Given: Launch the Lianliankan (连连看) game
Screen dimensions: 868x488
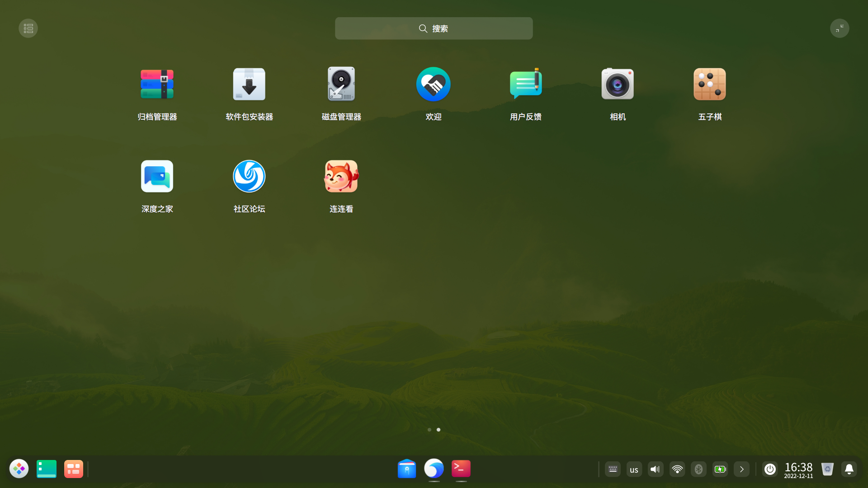Looking at the screenshot, I should tap(341, 177).
